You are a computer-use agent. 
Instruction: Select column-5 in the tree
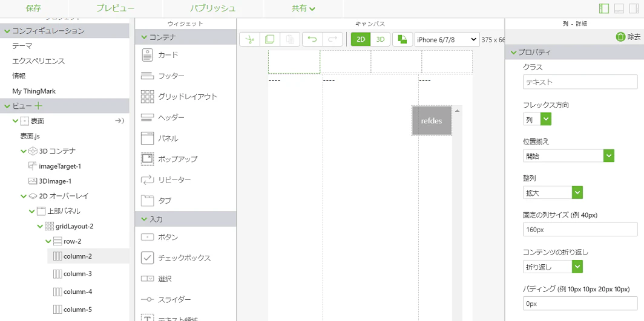pos(77,309)
